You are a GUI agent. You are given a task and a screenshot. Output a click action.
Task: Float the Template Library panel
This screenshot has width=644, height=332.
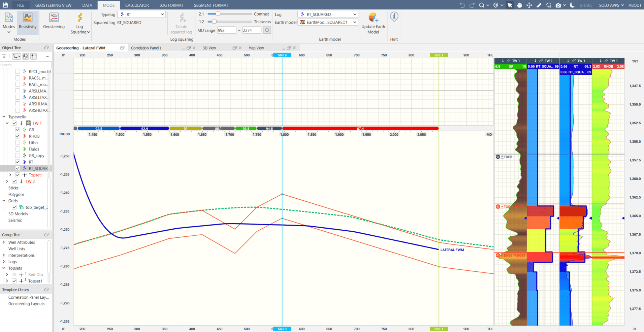46,290
